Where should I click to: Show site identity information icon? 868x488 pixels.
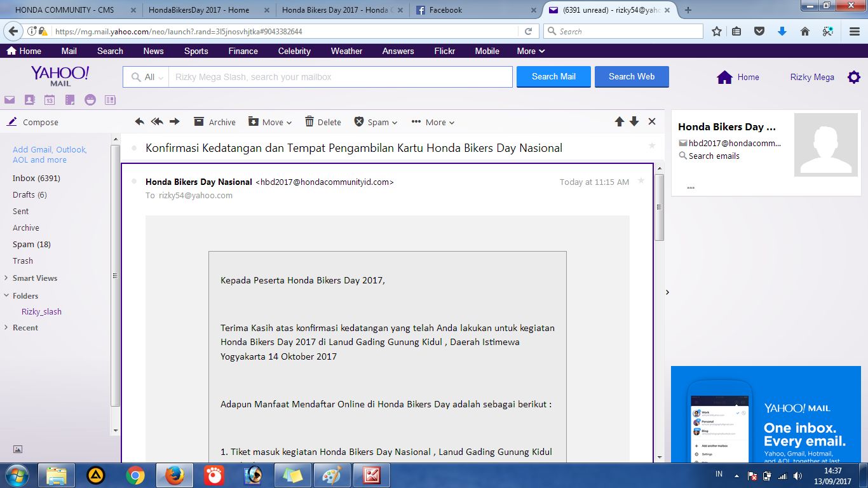pos(32,31)
